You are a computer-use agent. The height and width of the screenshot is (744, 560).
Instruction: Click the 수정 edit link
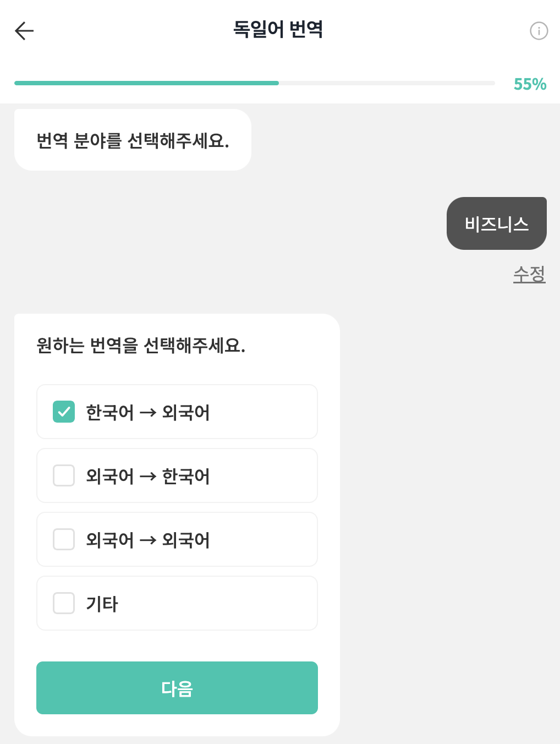click(529, 274)
